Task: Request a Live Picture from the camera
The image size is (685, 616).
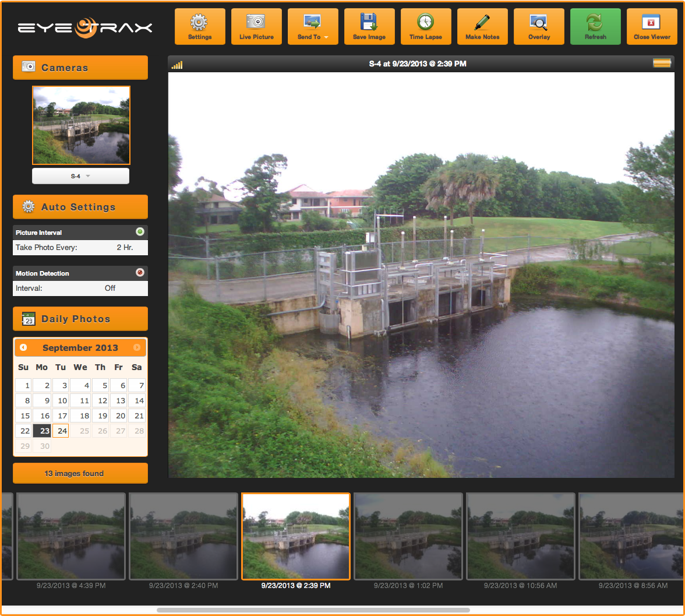Action: (x=256, y=26)
